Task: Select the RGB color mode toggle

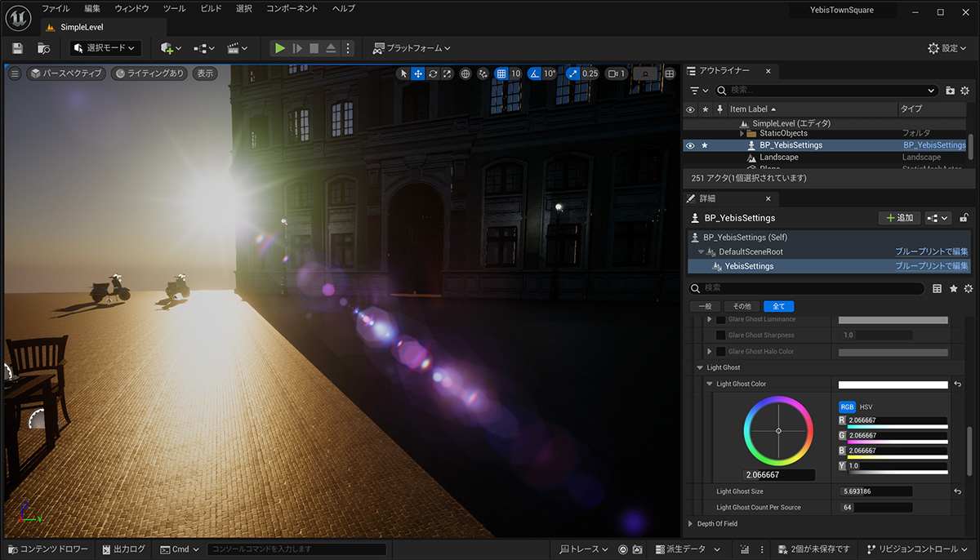Action: [847, 407]
